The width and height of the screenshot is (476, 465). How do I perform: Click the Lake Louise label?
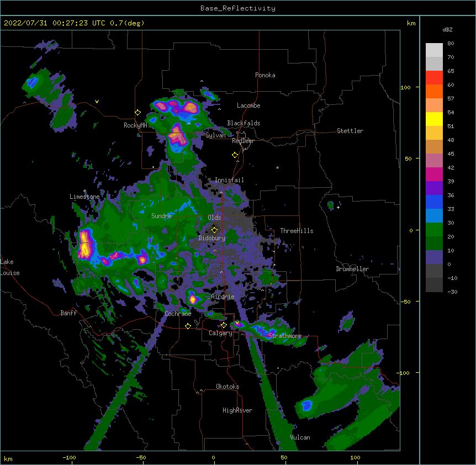coord(10,267)
